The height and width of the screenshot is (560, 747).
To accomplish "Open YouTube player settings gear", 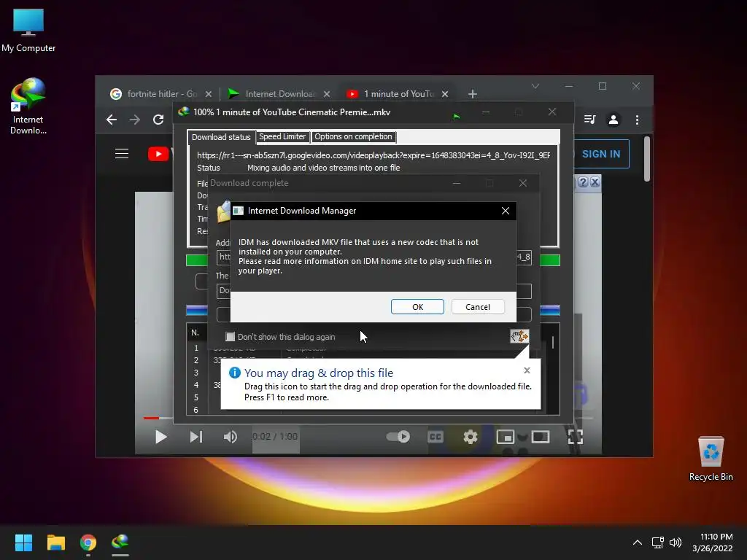I will click(471, 437).
